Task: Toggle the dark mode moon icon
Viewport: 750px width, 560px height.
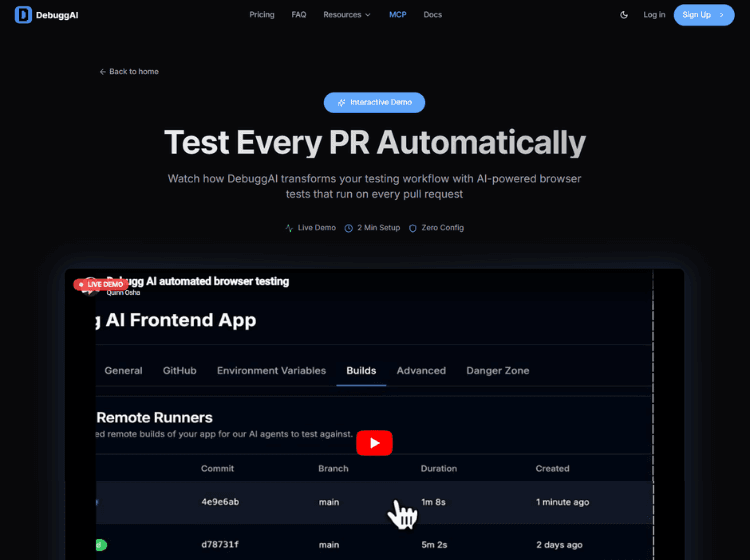Action: pyautogui.click(x=624, y=15)
